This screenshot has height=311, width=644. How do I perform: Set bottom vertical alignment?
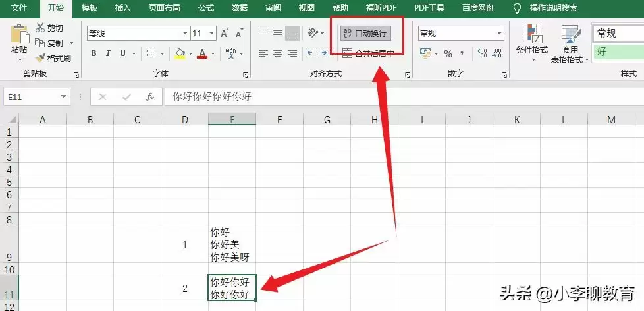[292, 34]
